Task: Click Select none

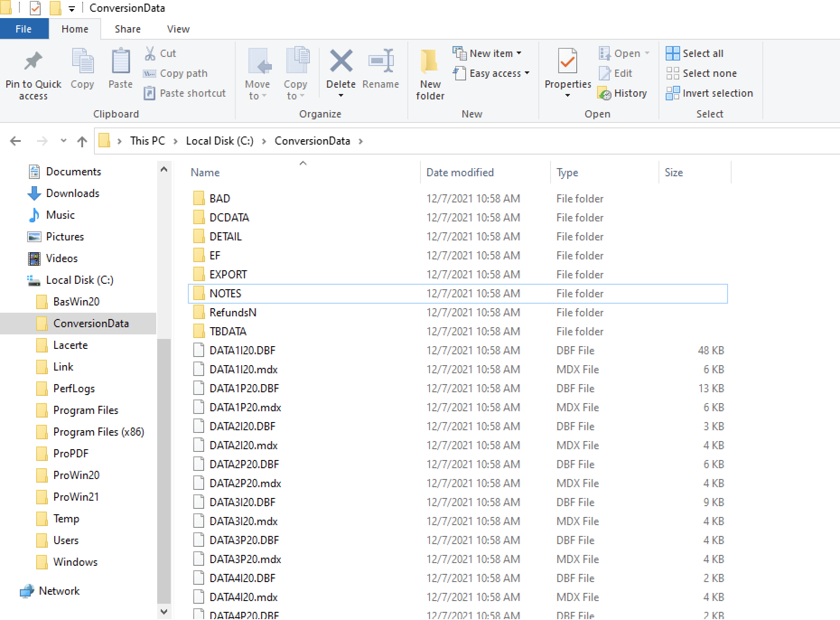Action: 701,73
